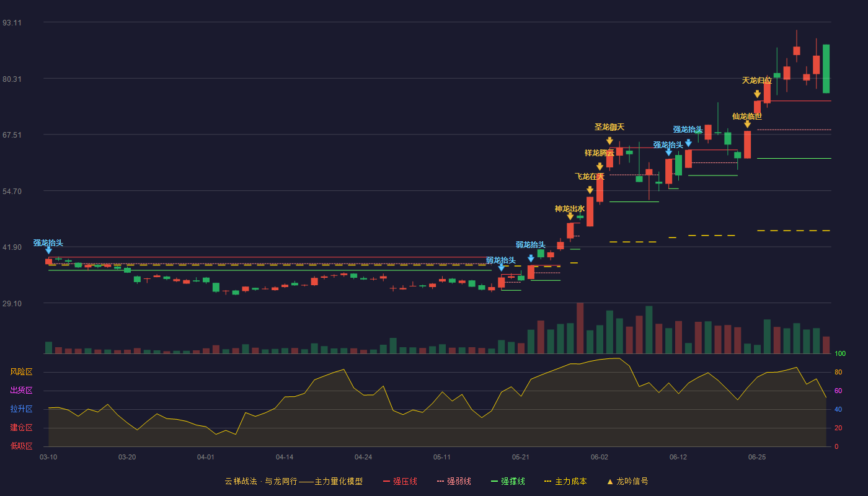Hide the 强弱线 legend series
This screenshot has width=868, height=496.
tap(454, 481)
